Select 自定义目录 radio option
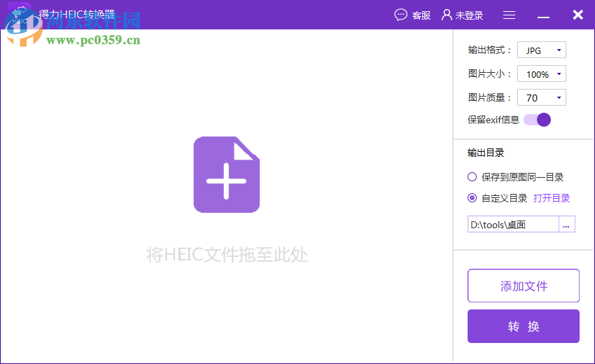Image resolution: width=595 pixels, height=364 pixels. pyautogui.click(x=472, y=198)
